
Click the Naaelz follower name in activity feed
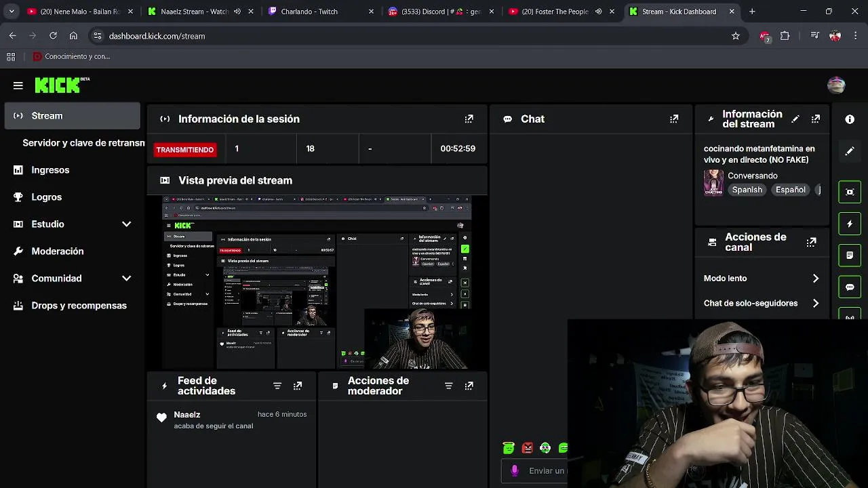[187, 415]
